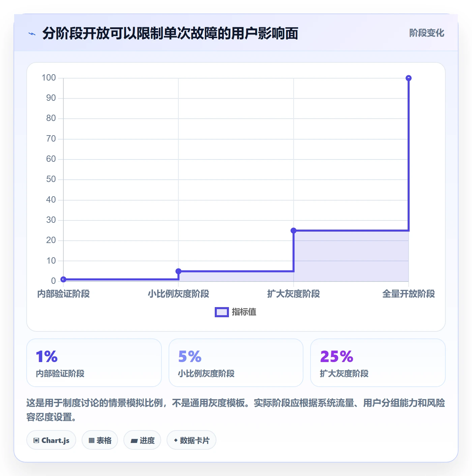
Task: Click the data point at 扩大灰度阶段
Action: coord(294,231)
